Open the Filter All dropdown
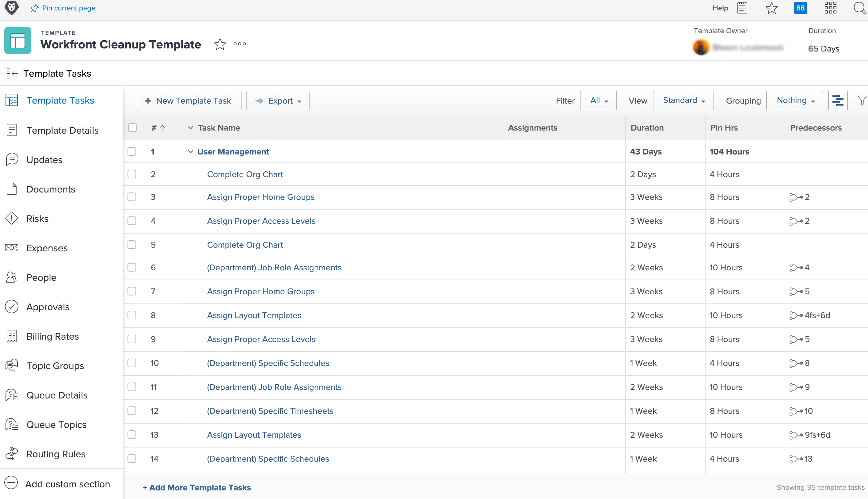 point(598,101)
